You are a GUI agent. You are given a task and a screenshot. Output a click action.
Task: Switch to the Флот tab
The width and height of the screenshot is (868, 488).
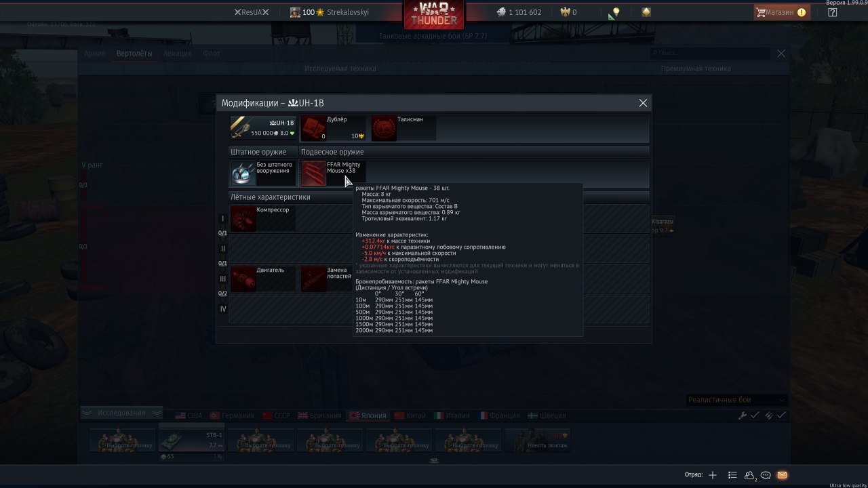pyautogui.click(x=212, y=54)
